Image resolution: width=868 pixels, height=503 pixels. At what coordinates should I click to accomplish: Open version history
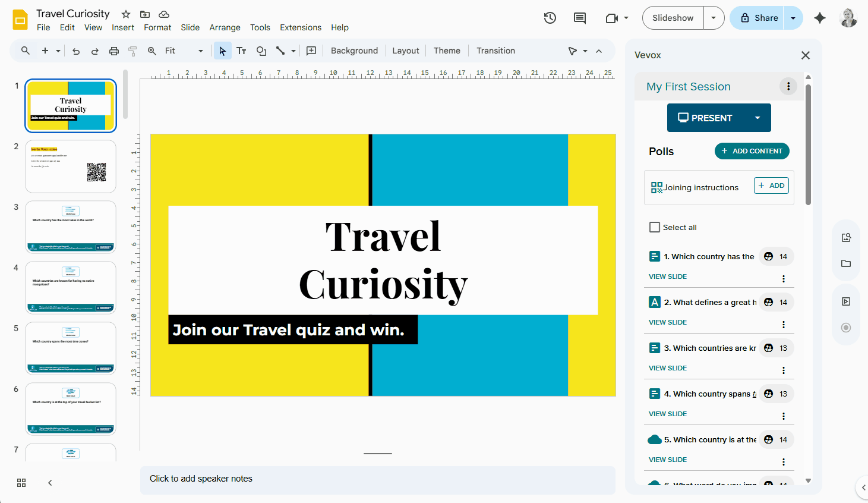tap(550, 18)
